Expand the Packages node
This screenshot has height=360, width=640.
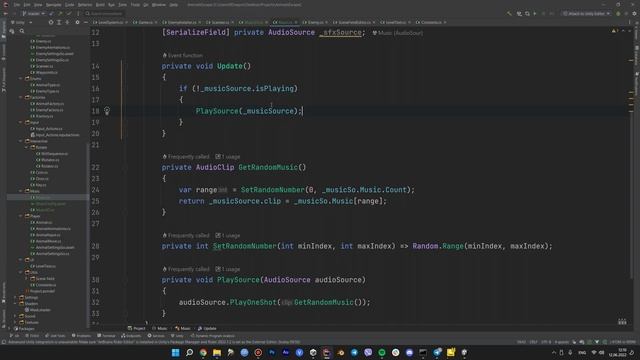click(10, 328)
